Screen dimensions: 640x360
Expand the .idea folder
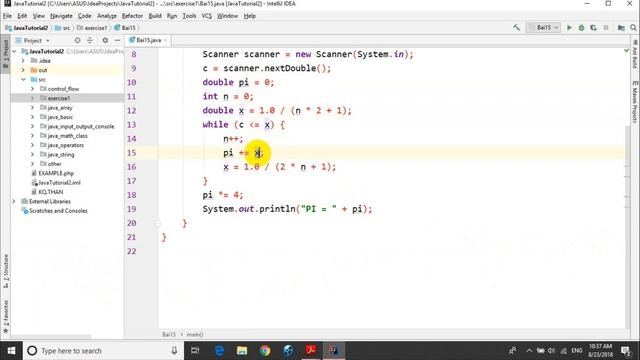coord(23,60)
